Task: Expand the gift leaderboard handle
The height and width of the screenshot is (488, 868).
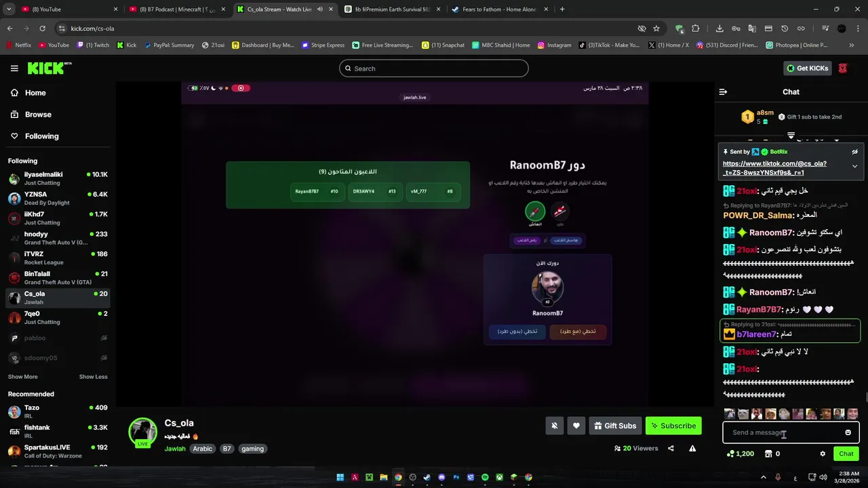Action: pyautogui.click(x=791, y=136)
